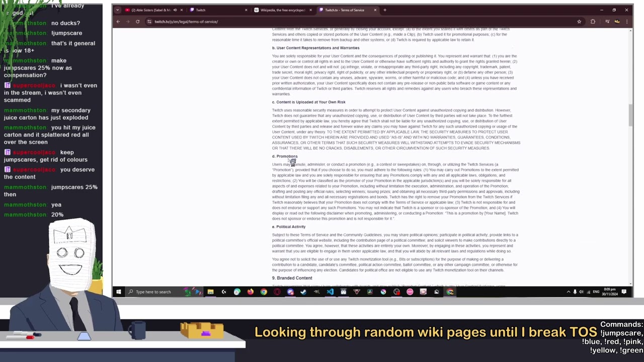Close the Terms of Service tab

(375, 10)
